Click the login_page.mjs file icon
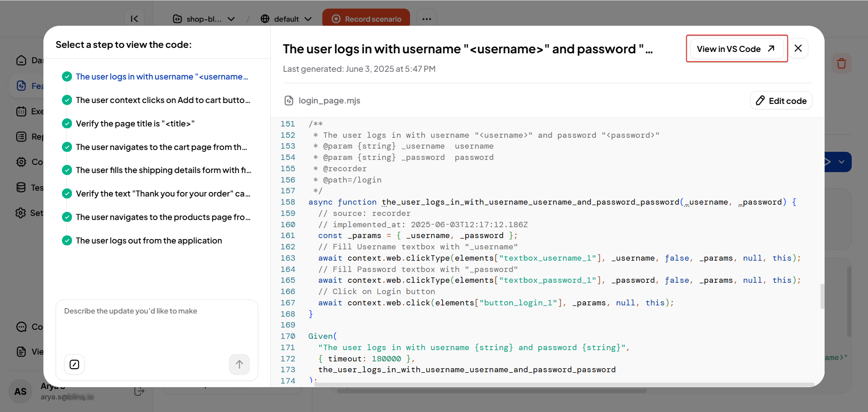The image size is (868, 412). [289, 100]
